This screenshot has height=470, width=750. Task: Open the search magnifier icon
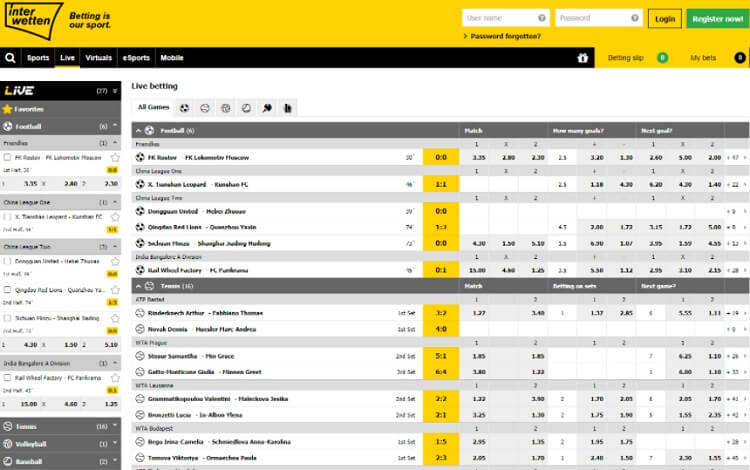[x=10, y=58]
